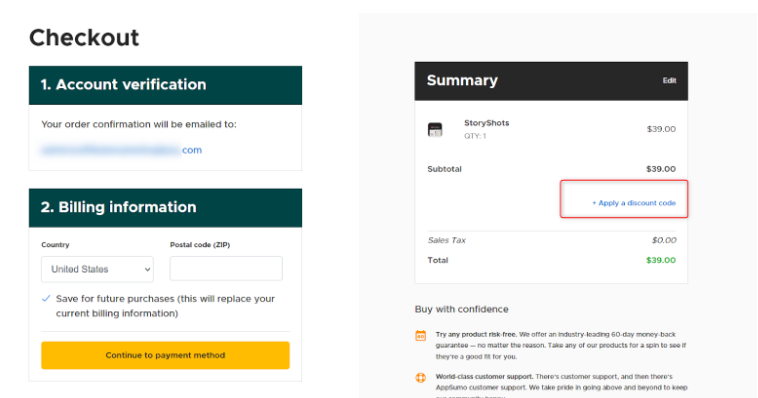
Task: Focus the Postal code (ZIP) field
Action: [226, 268]
